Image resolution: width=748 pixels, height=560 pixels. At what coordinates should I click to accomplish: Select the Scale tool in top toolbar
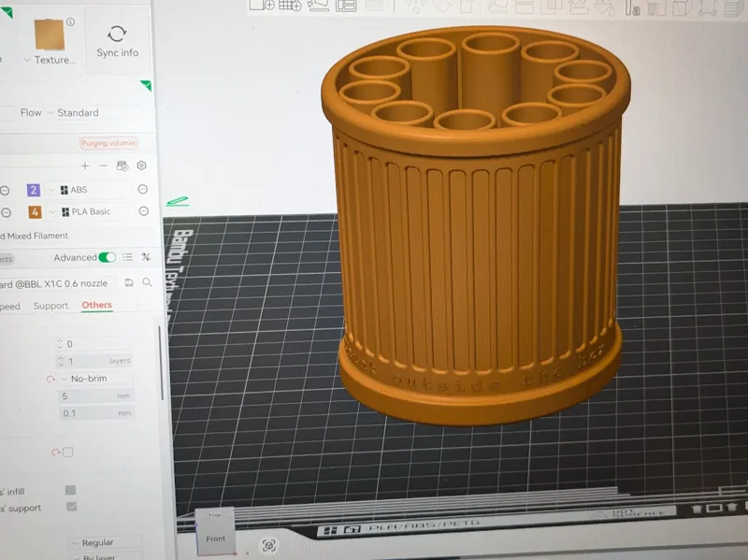(x=468, y=7)
